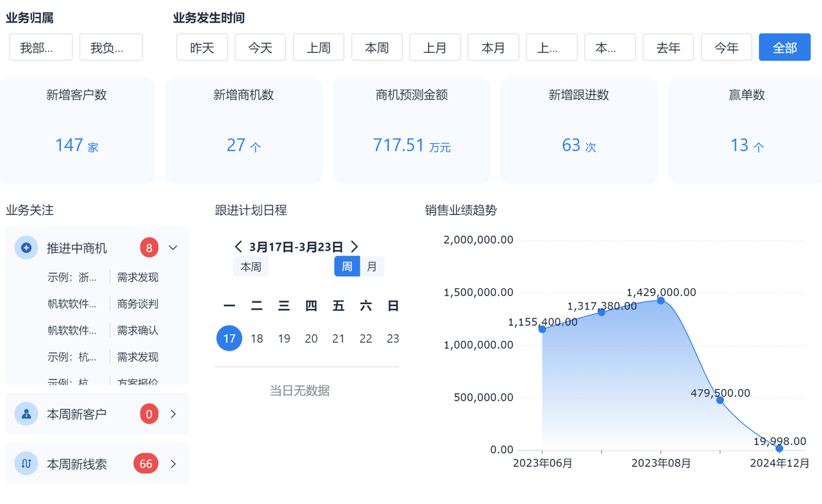Click the 1,317,380.00 chart data point
This screenshot has width=822, height=504.
pos(601,312)
